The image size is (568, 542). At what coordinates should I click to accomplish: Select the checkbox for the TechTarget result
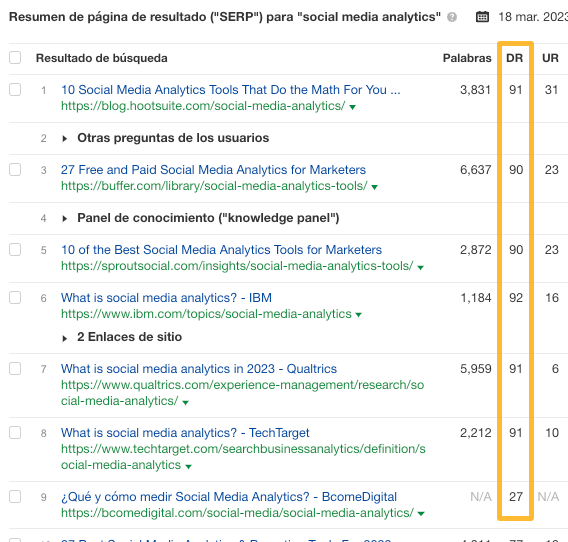pos(15,433)
